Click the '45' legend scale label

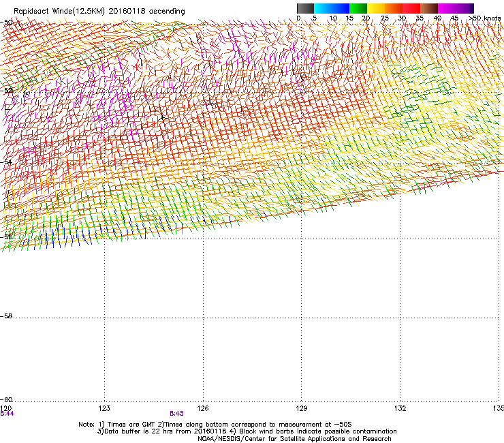(x=454, y=18)
